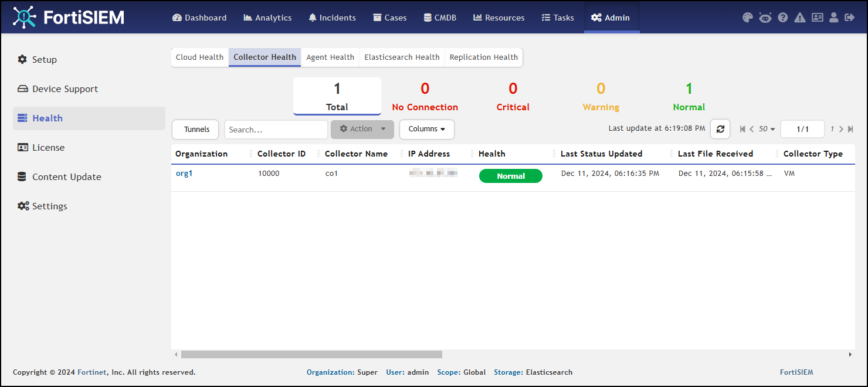Jump to the last page with pagination arrow
The height and width of the screenshot is (387, 868).
coord(852,129)
